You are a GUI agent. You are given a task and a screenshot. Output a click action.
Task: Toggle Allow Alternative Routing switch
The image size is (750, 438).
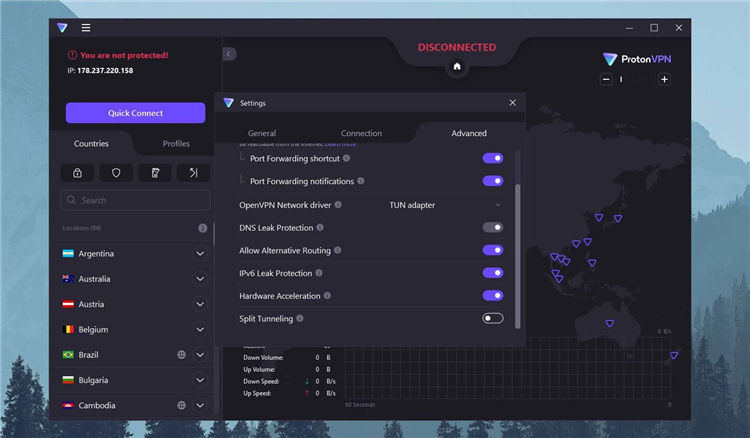tap(493, 250)
